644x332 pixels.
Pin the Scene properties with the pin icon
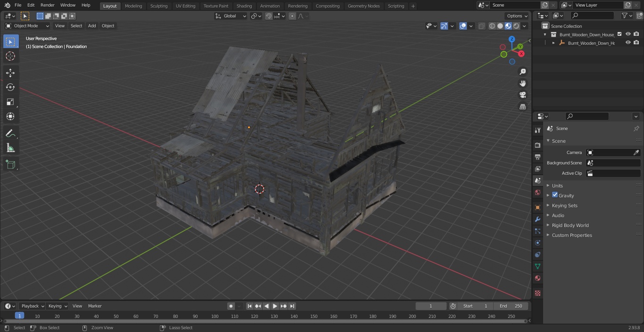click(x=636, y=129)
